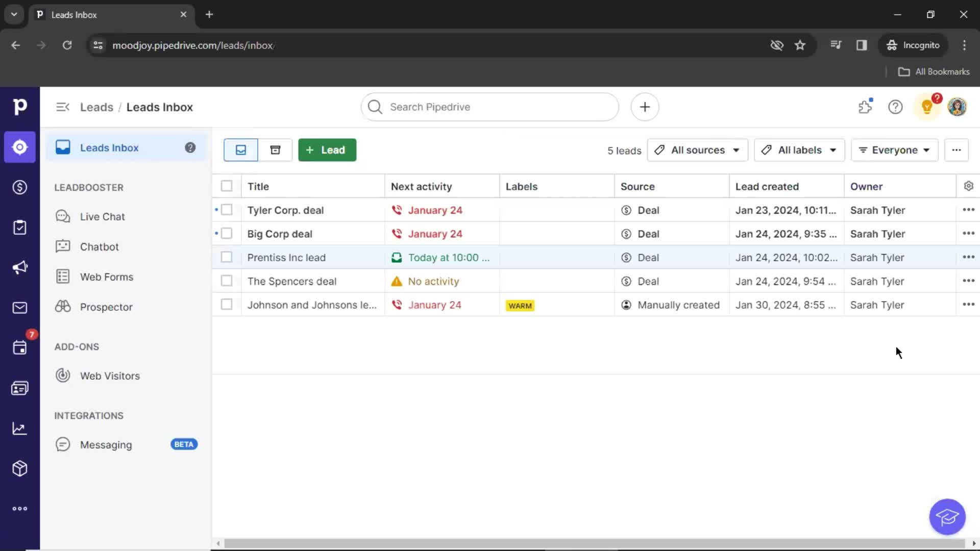Open the Live Chat section
Image resolution: width=980 pixels, height=551 pixels.
[103, 216]
